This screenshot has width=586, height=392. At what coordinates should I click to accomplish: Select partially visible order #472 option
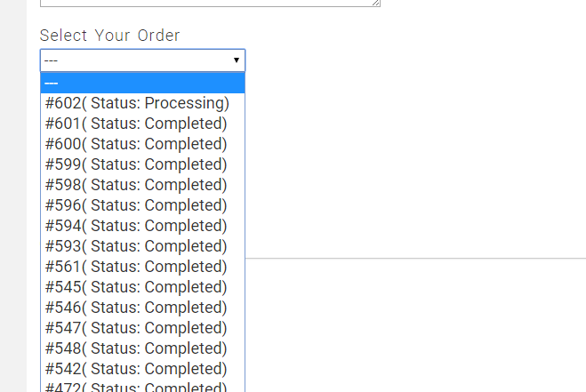tap(136, 387)
